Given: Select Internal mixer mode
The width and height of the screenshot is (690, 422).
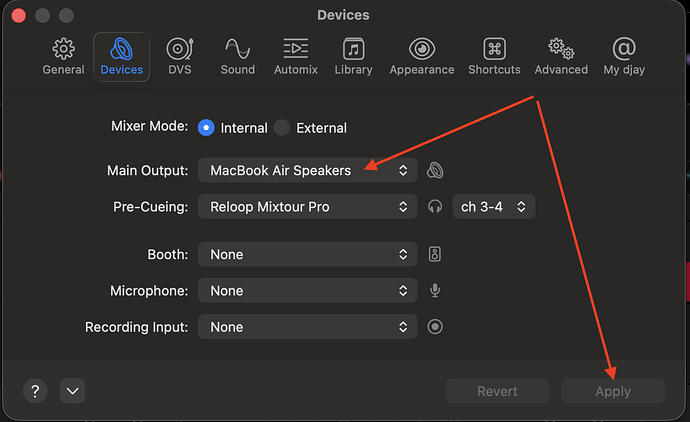Looking at the screenshot, I should (x=206, y=128).
